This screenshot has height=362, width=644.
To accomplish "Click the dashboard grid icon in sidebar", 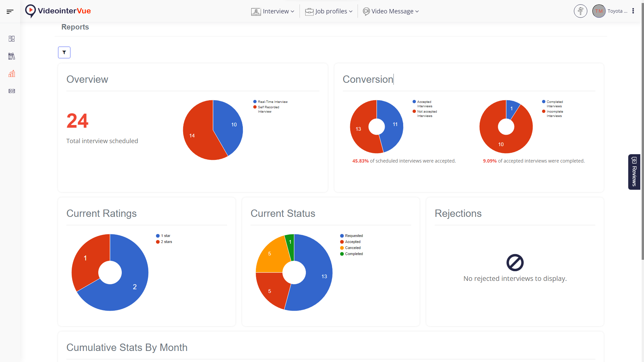I will coord(12,39).
